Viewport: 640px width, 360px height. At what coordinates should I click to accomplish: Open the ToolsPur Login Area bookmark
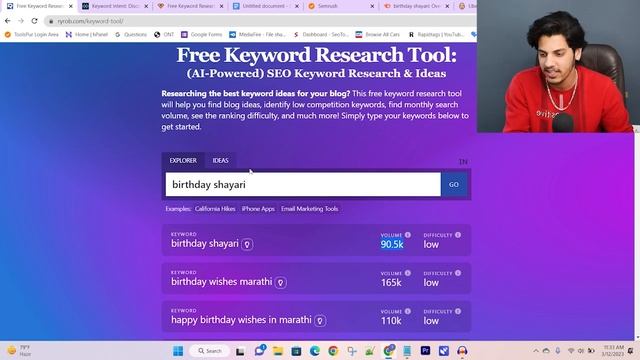31,35
